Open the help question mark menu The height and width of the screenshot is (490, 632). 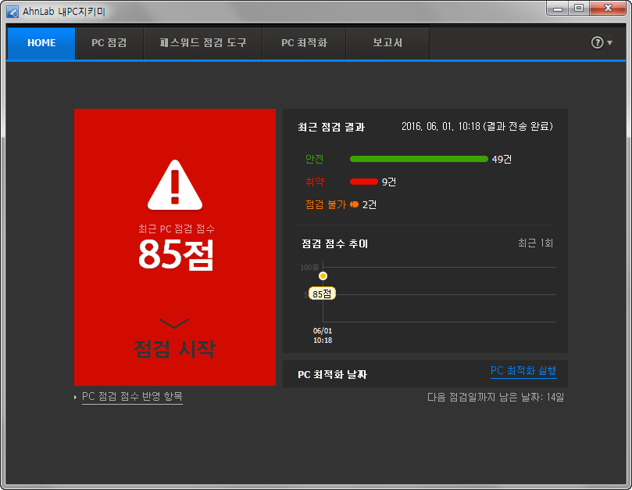(602, 43)
